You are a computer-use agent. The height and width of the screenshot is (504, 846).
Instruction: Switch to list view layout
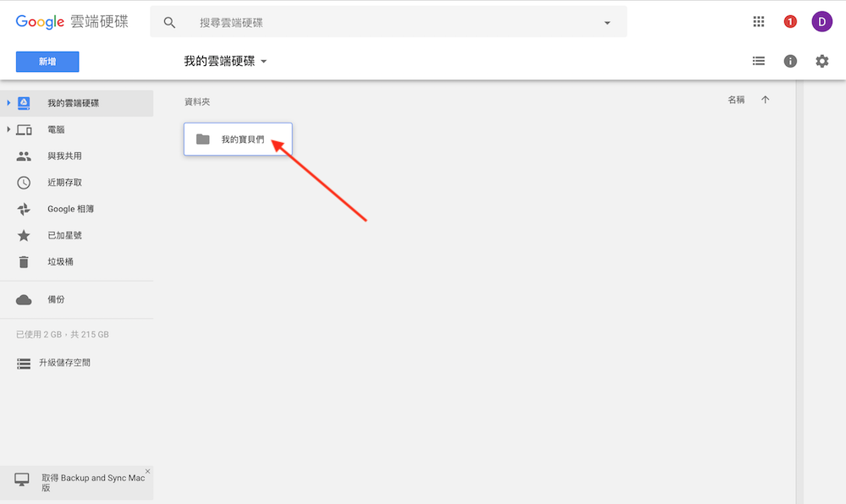759,61
